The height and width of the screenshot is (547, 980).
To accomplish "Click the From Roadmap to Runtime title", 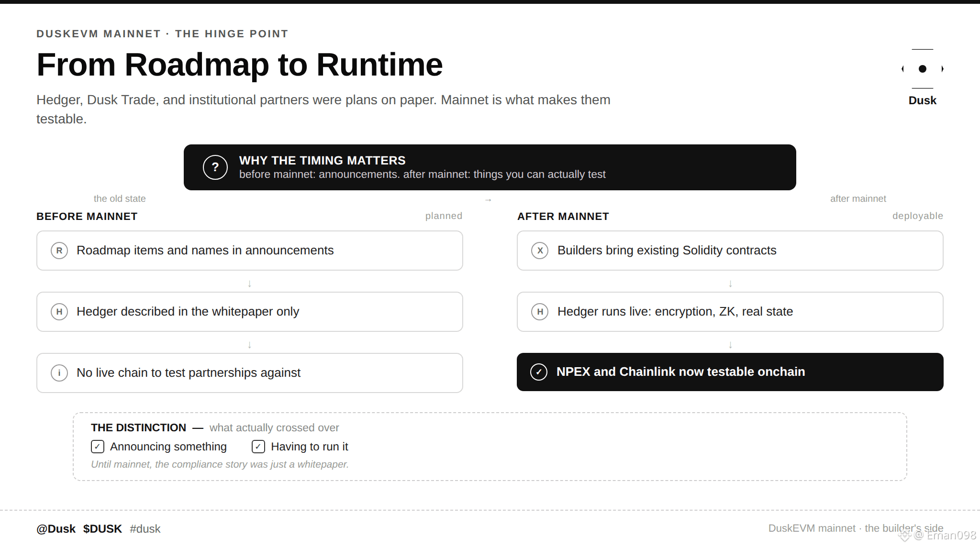I will click(x=240, y=65).
